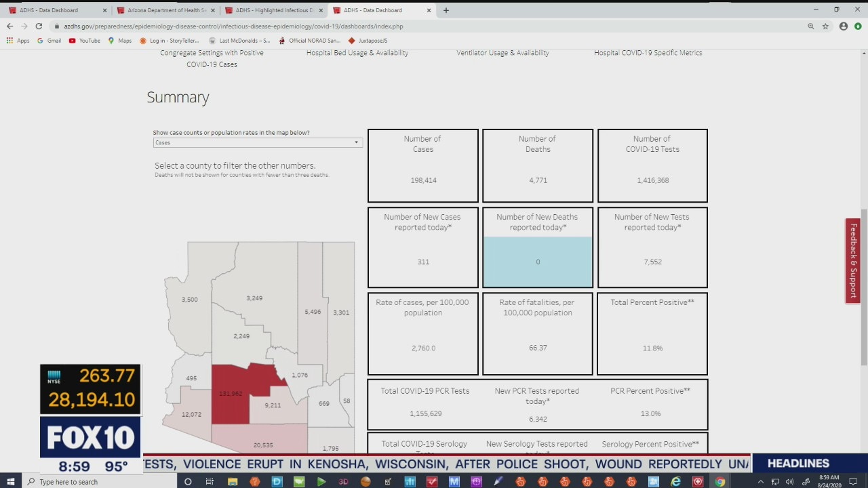Open Ventilator Usage & Availability link
This screenshot has width=868, height=488.
pyautogui.click(x=502, y=53)
